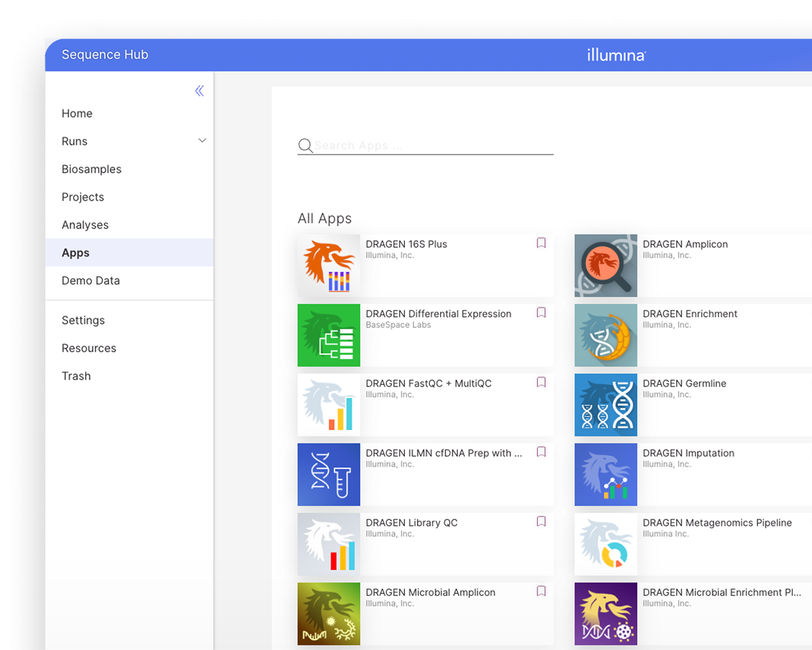The height and width of the screenshot is (650, 812).
Task: Open the DRAGEN Amplicon magnifier icon
Action: 606,266
